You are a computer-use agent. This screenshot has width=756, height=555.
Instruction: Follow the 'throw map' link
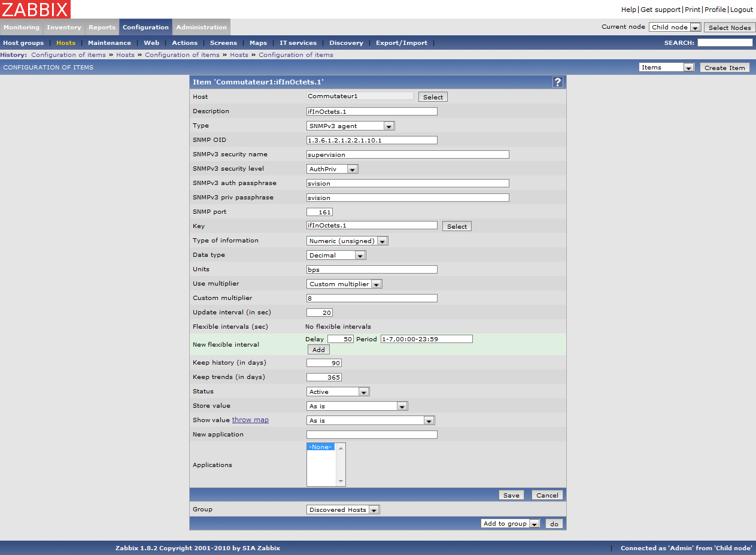click(250, 420)
